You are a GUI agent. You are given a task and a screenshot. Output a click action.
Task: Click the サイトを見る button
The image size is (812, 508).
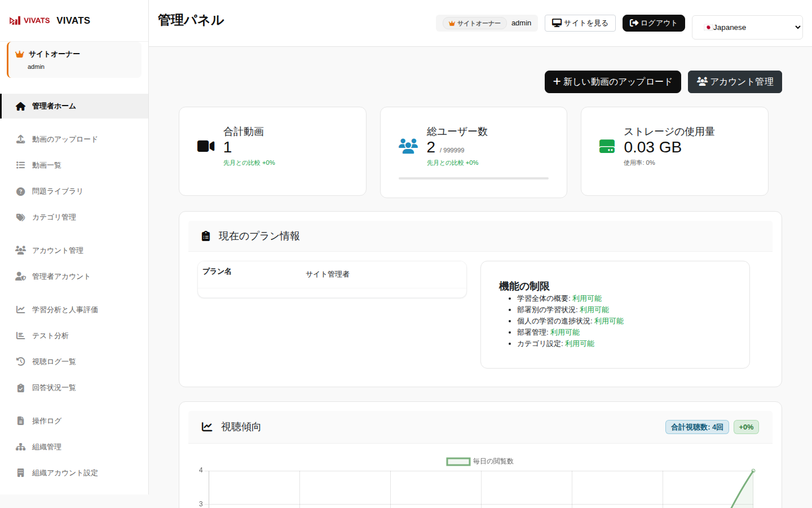pos(580,23)
